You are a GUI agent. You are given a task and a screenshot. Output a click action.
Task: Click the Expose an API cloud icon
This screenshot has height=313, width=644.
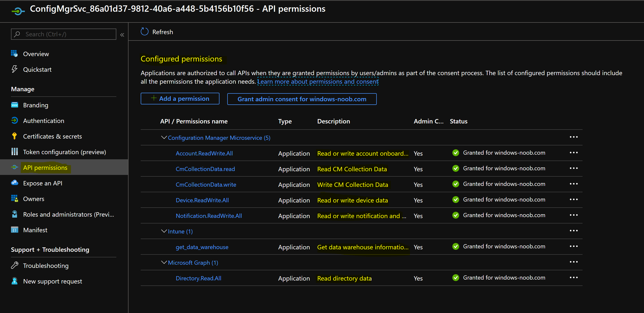14,183
